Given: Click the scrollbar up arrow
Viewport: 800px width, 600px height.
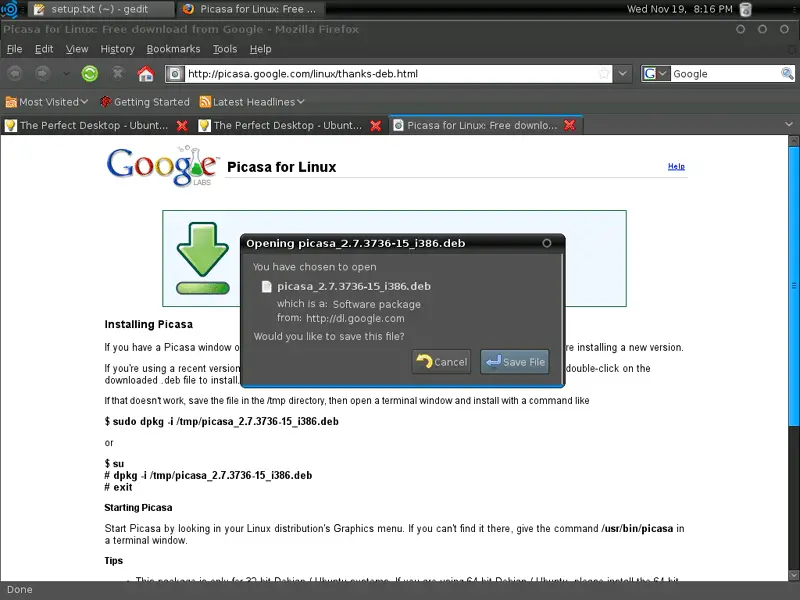Looking at the screenshot, I should coord(794,140).
